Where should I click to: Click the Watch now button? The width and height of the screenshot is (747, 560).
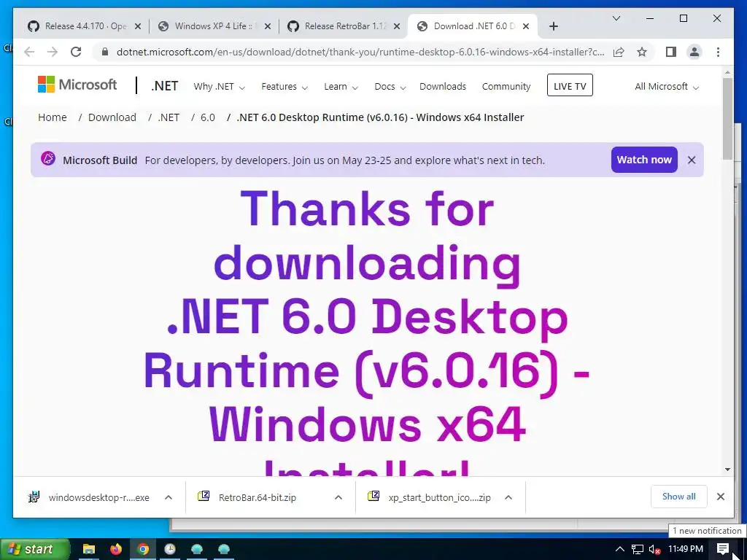pos(644,160)
